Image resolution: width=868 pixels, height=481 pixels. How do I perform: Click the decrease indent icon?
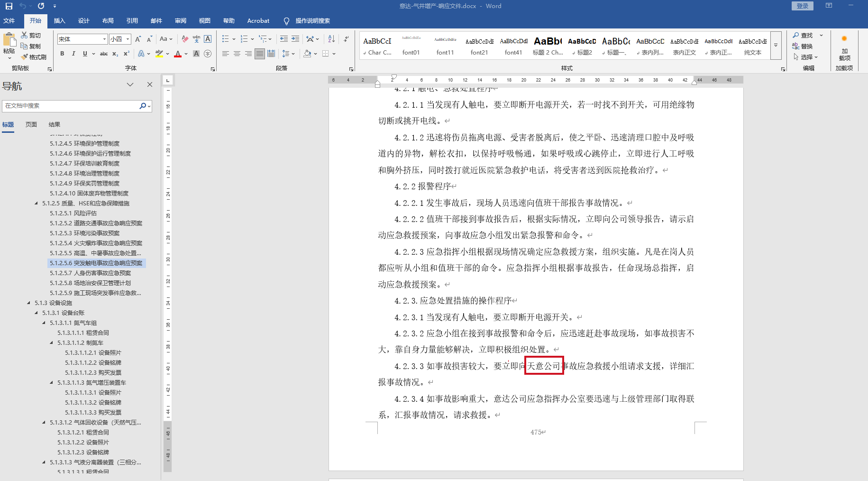coord(284,39)
